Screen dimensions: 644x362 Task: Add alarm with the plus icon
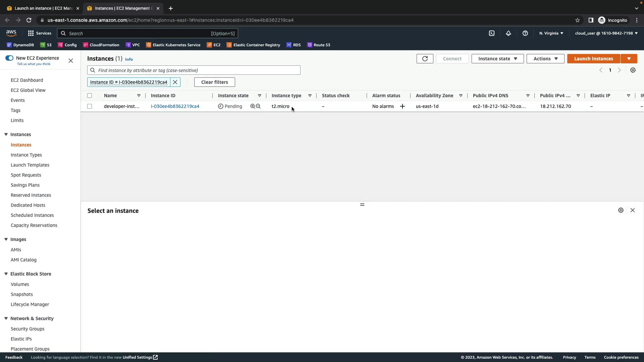[x=402, y=106]
